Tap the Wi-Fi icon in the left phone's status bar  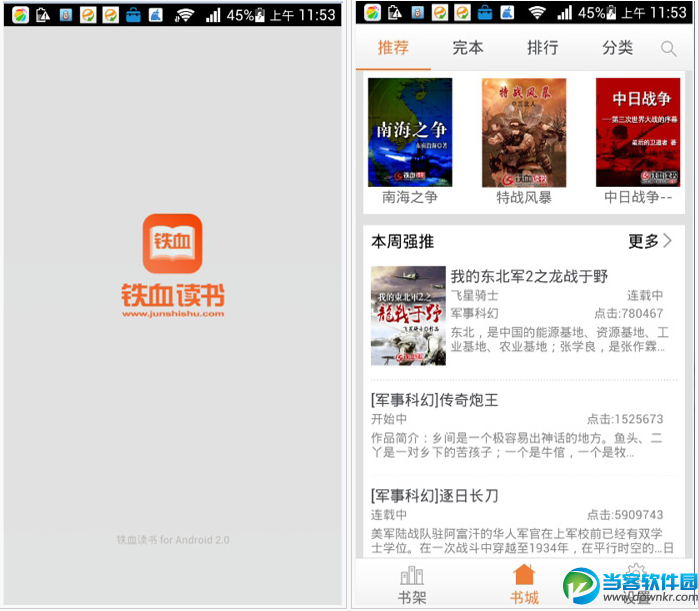pyautogui.click(x=185, y=16)
